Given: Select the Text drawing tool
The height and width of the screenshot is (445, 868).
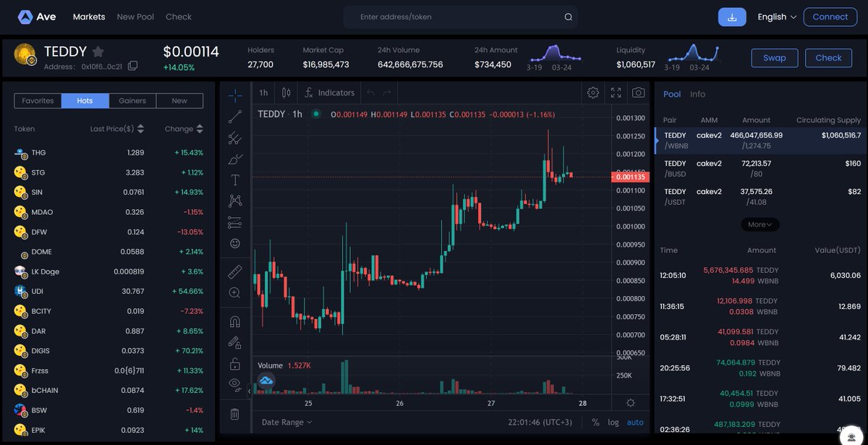Looking at the screenshot, I should click(x=234, y=179).
